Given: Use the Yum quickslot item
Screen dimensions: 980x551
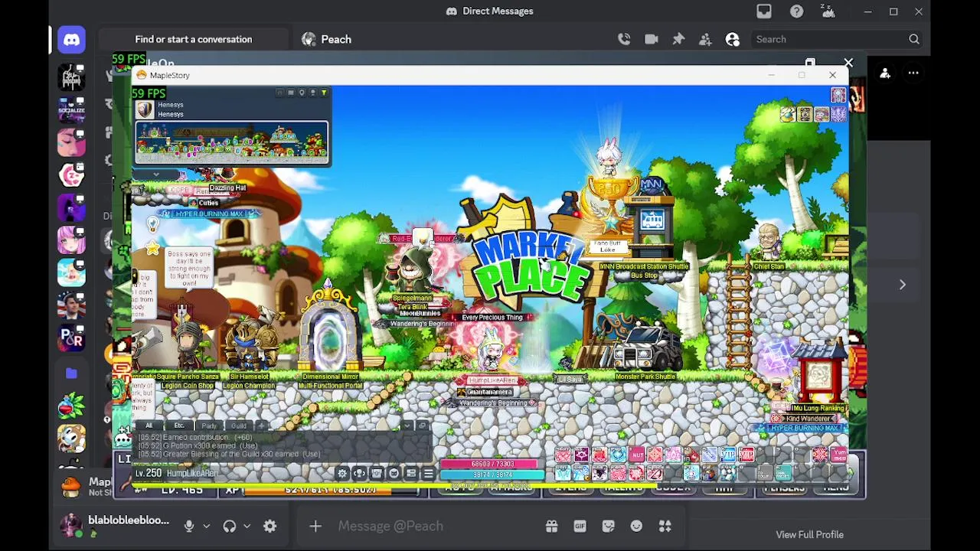Looking at the screenshot, I should click(x=838, y=456).
